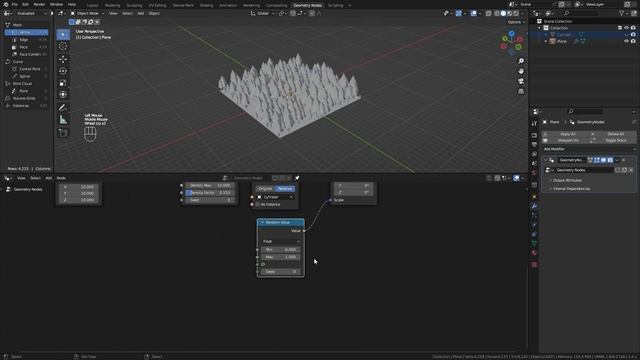Toggle visibility eye of Plane in outliner
The width and height of the screenshot is (640, 360).
(627, 41)
